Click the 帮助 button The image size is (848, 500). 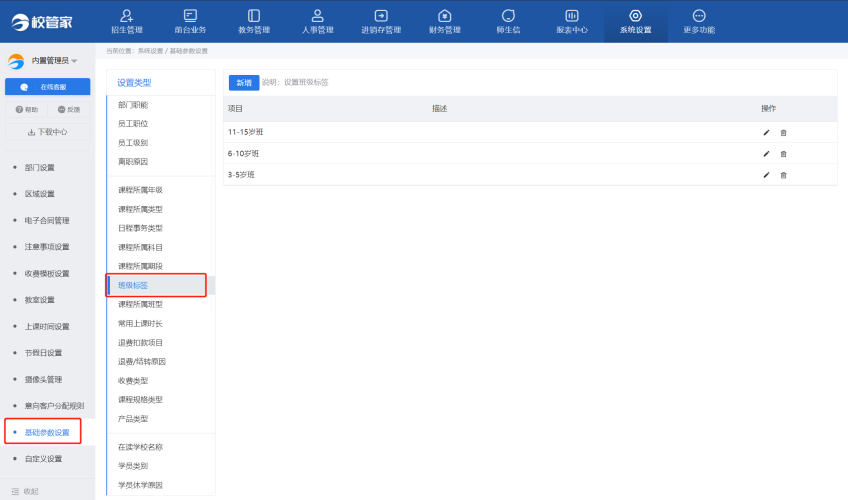[27, 109]
